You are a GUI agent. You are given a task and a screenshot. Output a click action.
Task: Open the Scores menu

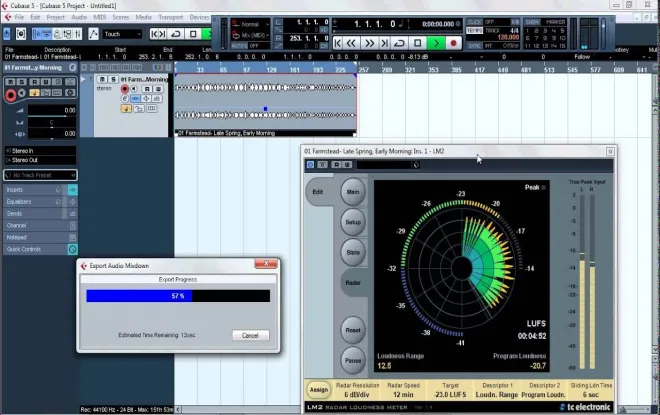pos(121,17)
